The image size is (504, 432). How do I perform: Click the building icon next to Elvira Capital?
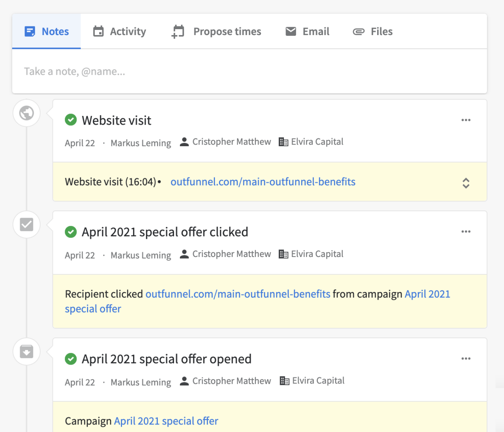click(x=283, y=142)
